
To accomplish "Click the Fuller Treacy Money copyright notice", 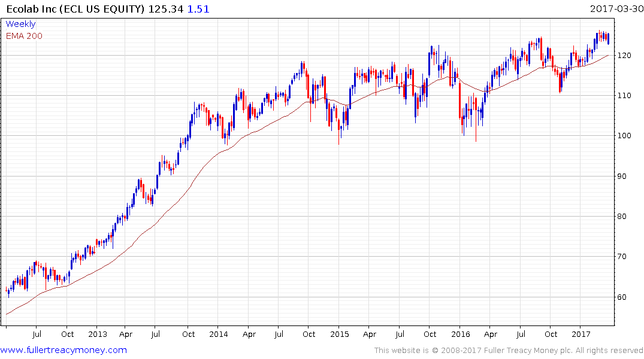I will pyautogui.click(x=509, y=351).
